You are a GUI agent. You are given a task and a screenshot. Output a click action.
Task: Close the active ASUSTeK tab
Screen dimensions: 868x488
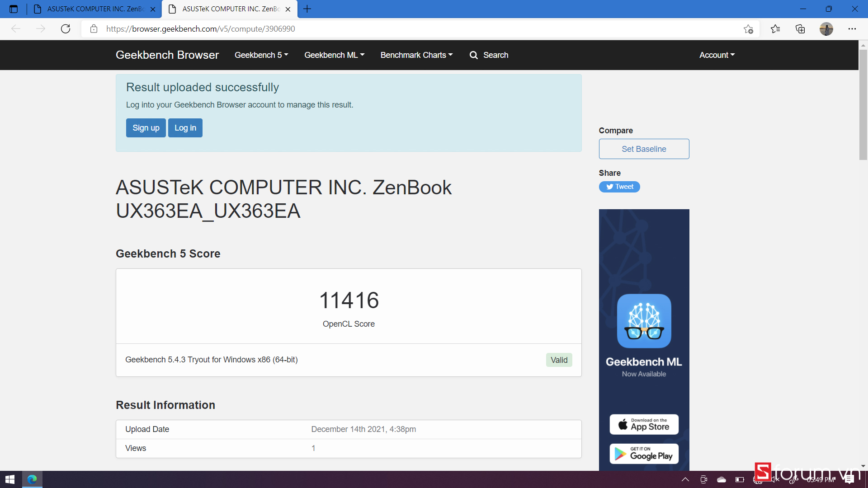[x=288, y=9]
